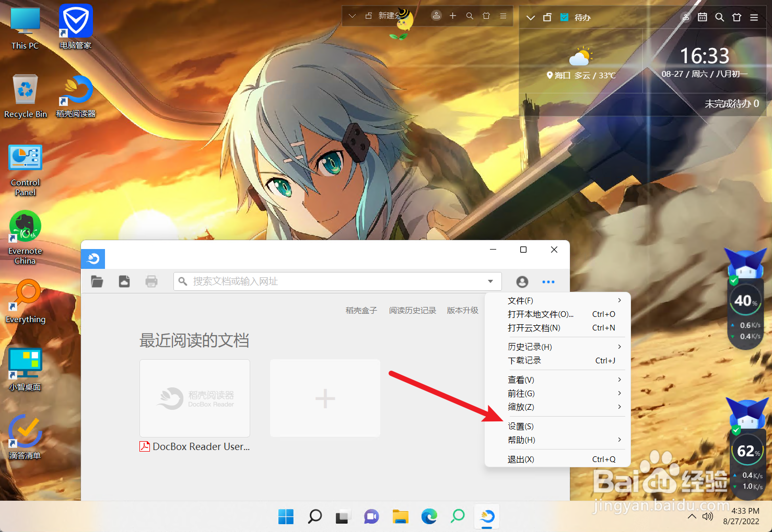The height and width of the screenshot is (532, 772).
Task: Open 稻壳盒子 link
Action: click(361, 311)
